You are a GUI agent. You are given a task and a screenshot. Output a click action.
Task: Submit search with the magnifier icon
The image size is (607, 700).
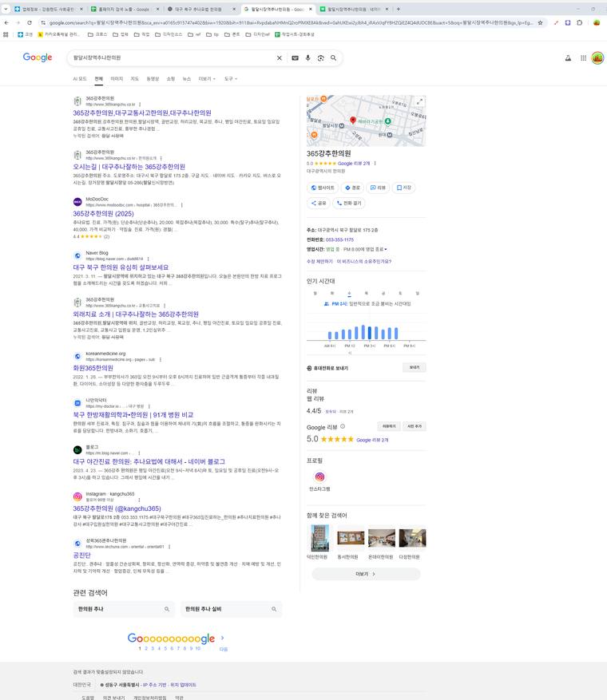click(333, 58)
